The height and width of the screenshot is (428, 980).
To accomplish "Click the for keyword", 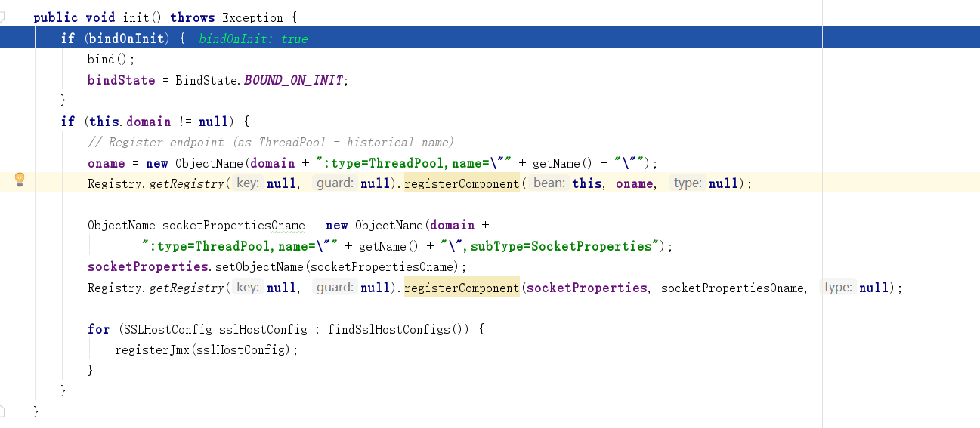I will pos(98,329).
